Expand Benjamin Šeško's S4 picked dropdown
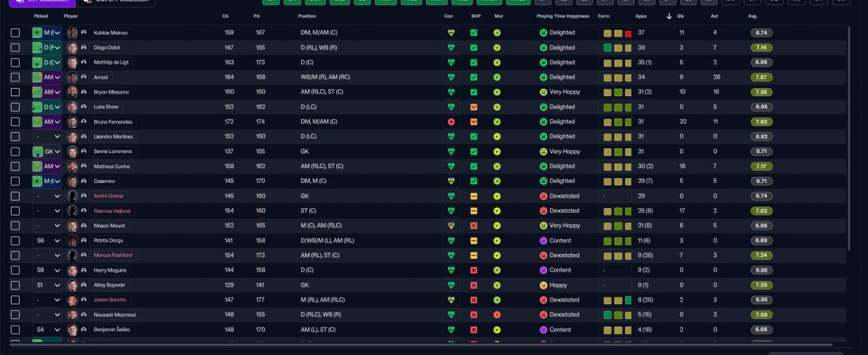 [x=47, y=330]
